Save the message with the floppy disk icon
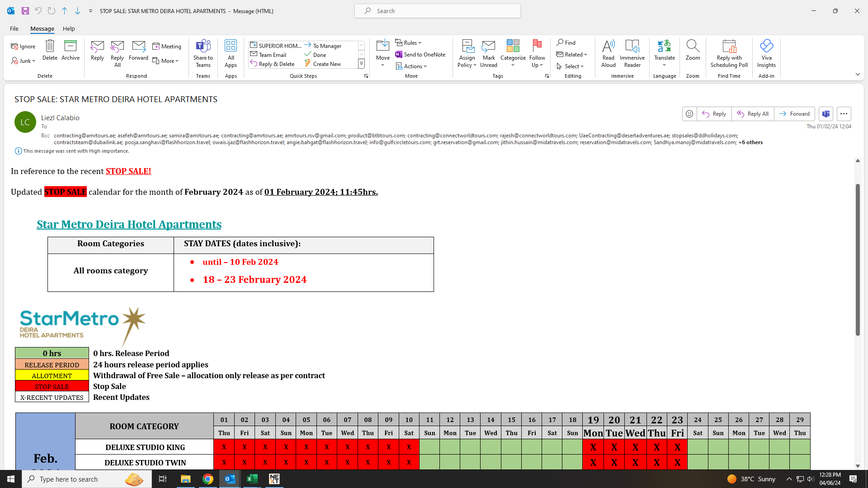The width and height of the screenshot is (868, 488). [25, 11]
